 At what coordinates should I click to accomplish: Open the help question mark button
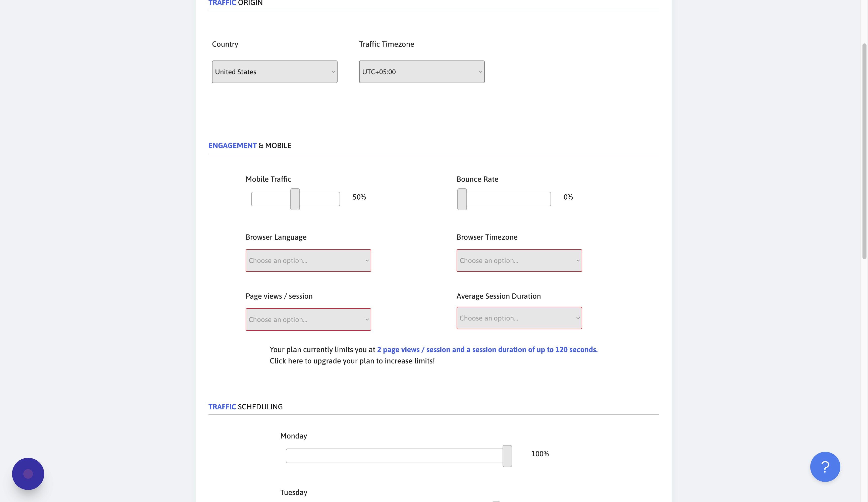(825, 467)
